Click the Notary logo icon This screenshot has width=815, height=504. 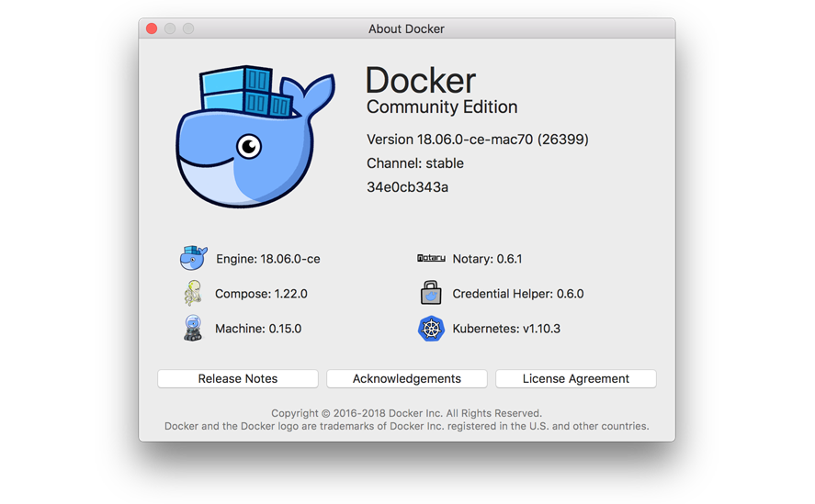[431, 258]
